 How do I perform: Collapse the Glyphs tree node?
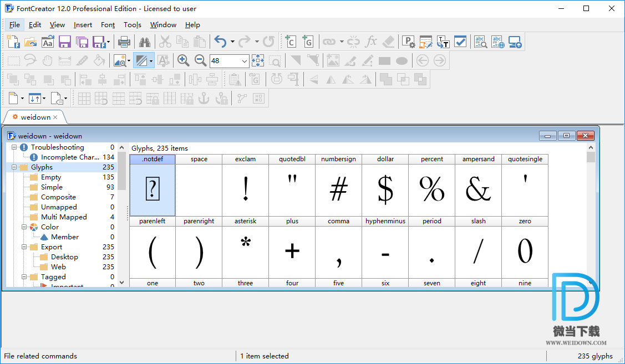coord(14,167)
